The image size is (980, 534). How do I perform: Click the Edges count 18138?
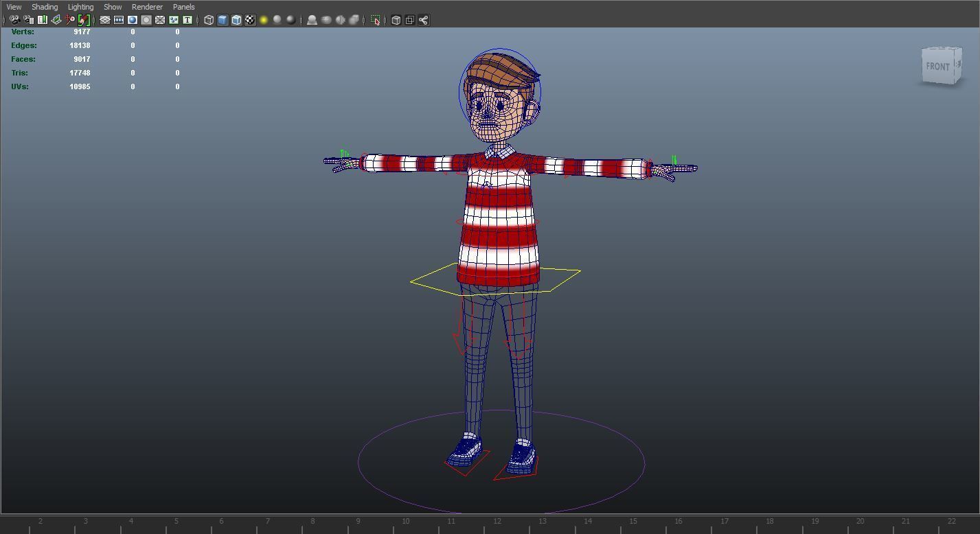point(80,45)
